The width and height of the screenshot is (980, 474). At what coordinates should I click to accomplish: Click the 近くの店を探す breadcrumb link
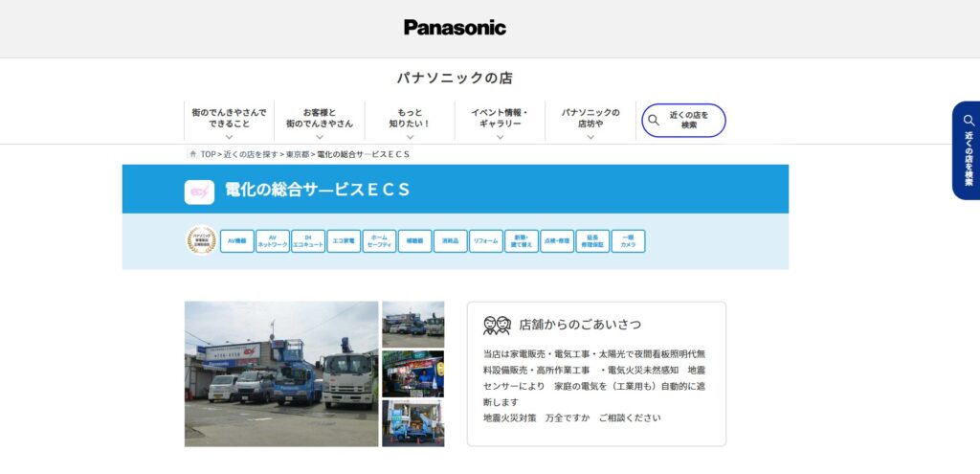251,154
